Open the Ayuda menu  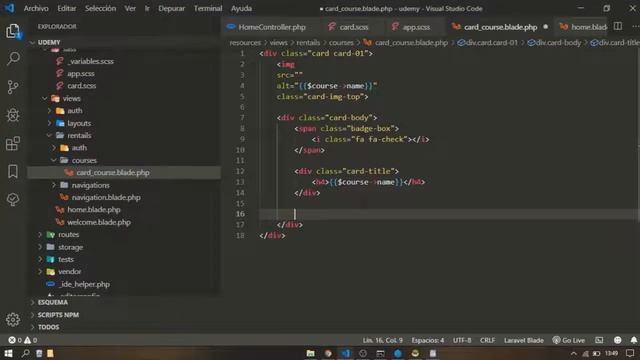coord(242,8)
